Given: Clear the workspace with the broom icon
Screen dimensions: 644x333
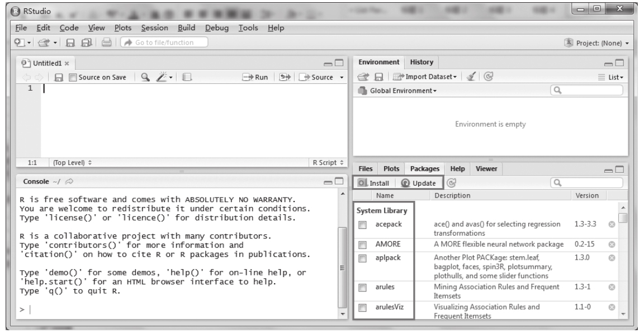Looking at the screenshot, I should (x=471, y=77).
